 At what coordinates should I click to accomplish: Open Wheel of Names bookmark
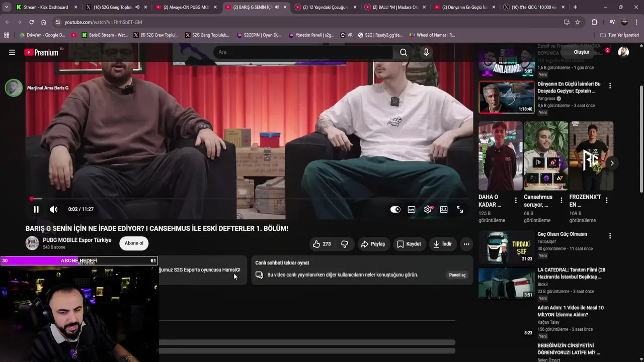[432, 35]
